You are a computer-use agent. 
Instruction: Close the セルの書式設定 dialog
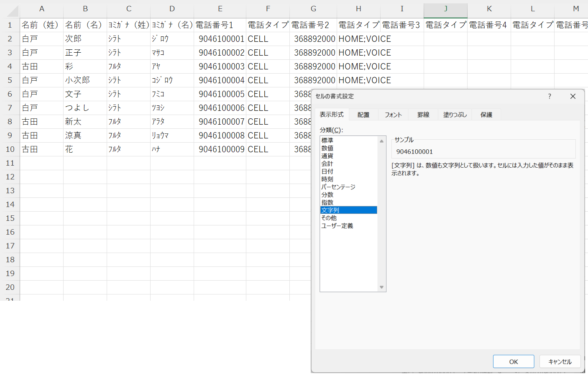pyautogui.click(x=573, y=96)
